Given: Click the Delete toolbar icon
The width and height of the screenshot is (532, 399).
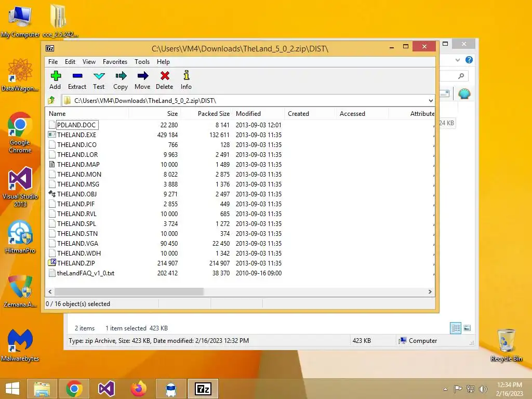Looking at the screenshot, I should [165, 76].
